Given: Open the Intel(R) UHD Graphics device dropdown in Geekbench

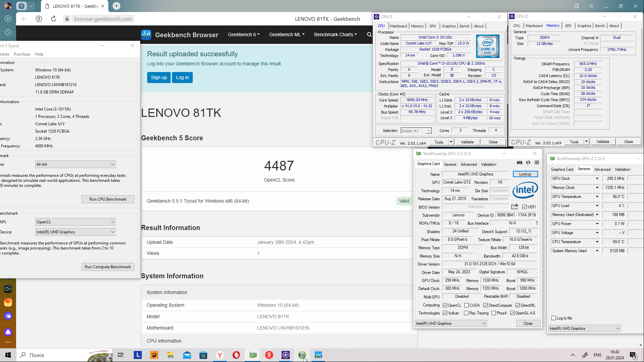Looking at the screenshot, I should click(x=75, y=232).
